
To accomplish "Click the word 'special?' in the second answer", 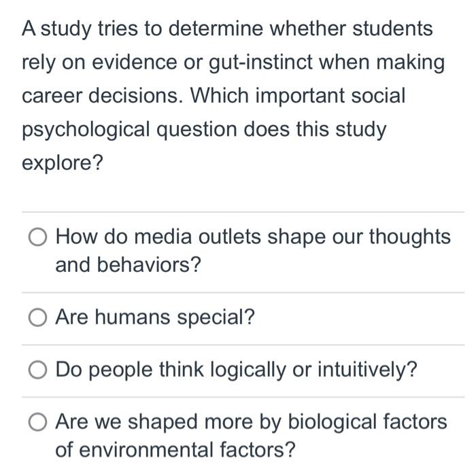I will (x=216, y=317).
